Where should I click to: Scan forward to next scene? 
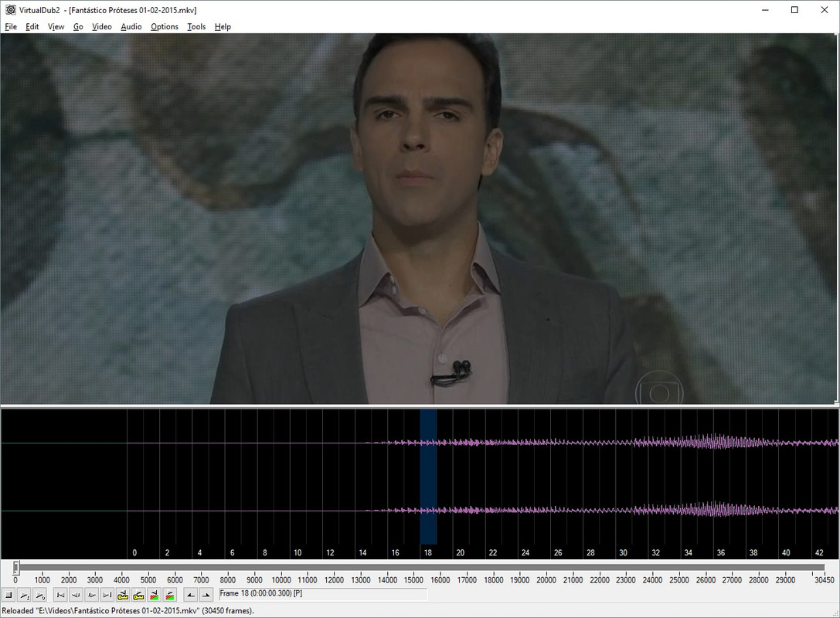[169, 595]
